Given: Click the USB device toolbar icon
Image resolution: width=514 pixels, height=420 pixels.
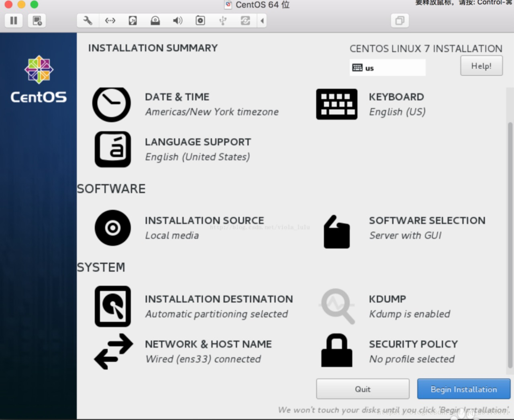Looking at the screenshot, I should (x=223, y=20).
